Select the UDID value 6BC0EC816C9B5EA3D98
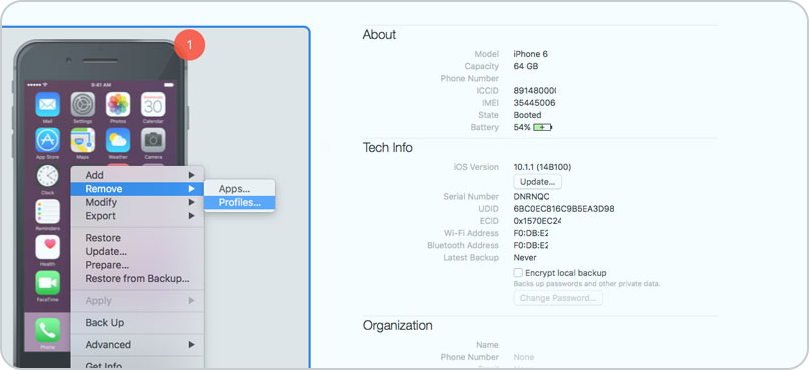 pyautogui.click(x=564, y=209)
